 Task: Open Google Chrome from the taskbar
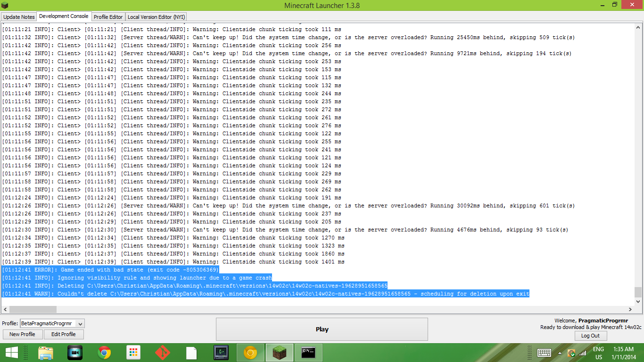[x=104, y=353]
